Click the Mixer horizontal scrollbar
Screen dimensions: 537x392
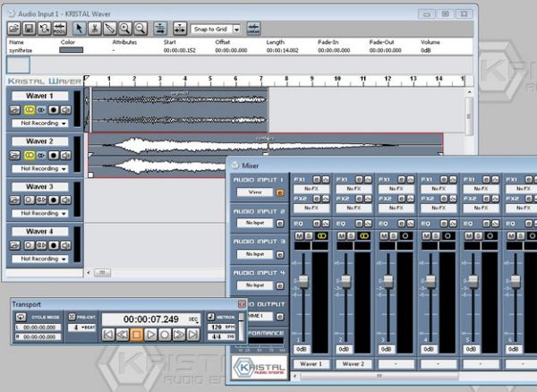[x=379, y=376]
